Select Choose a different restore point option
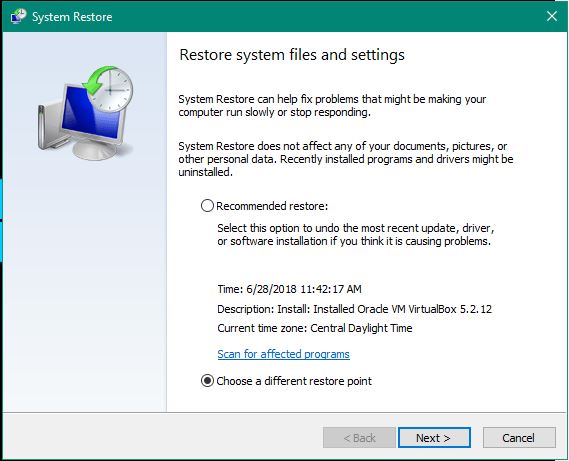Viewport: 569px width, 461px height. click(207, 381)
